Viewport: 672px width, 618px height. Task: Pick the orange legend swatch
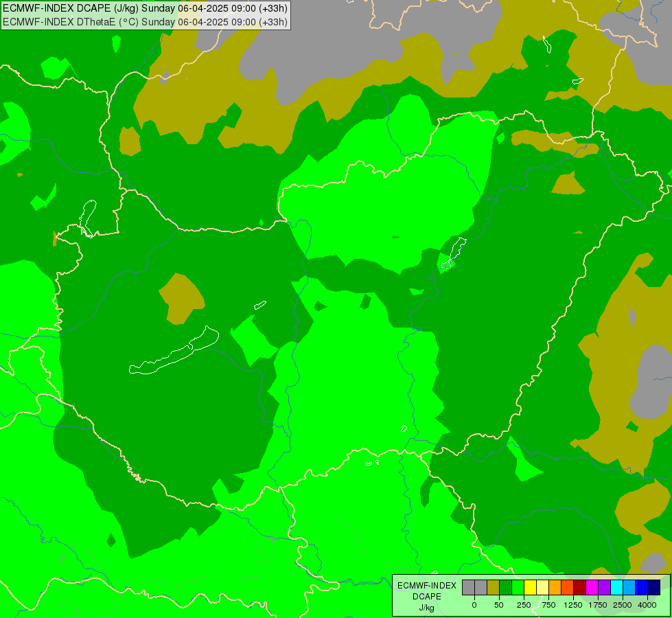click(555, 588)
